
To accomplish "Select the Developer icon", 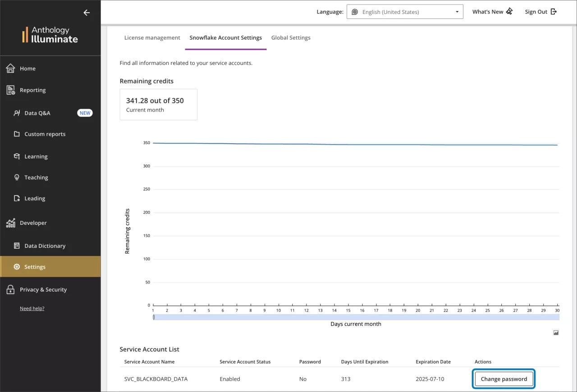I will point(11,223).
